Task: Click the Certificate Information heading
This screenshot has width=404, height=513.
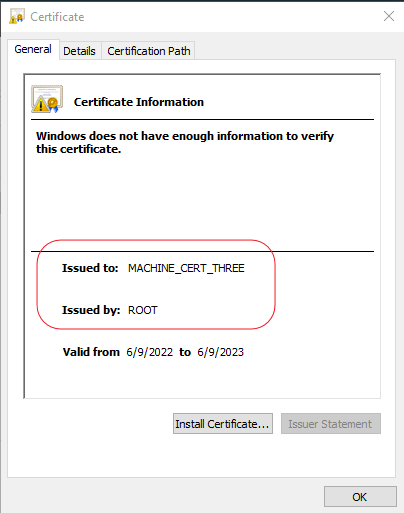Action: click(x=139, y=102)
